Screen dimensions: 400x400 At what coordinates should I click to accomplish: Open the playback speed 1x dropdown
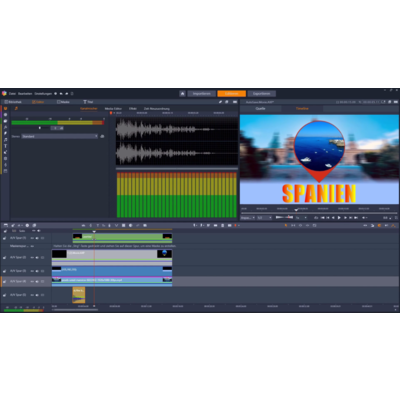(x=301, y=218)
